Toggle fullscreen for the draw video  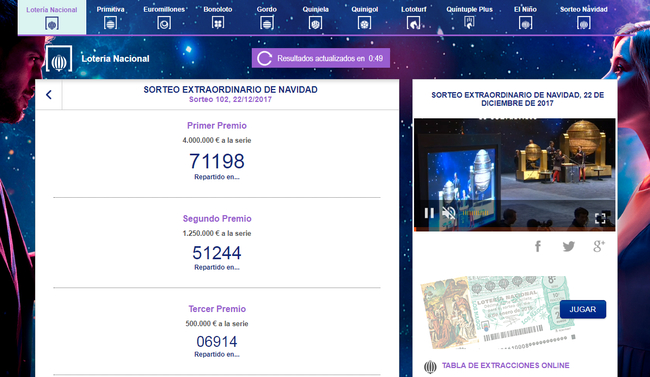pyautogui.click(x=601, y=218)
